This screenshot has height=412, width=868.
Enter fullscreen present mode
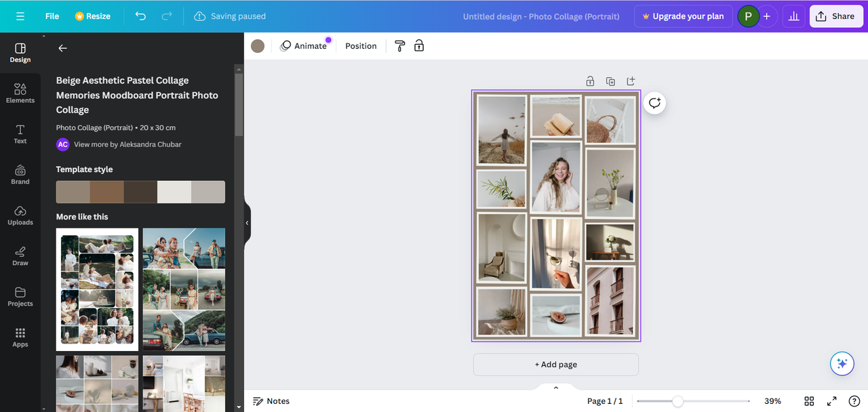click(x=832, y=401)
